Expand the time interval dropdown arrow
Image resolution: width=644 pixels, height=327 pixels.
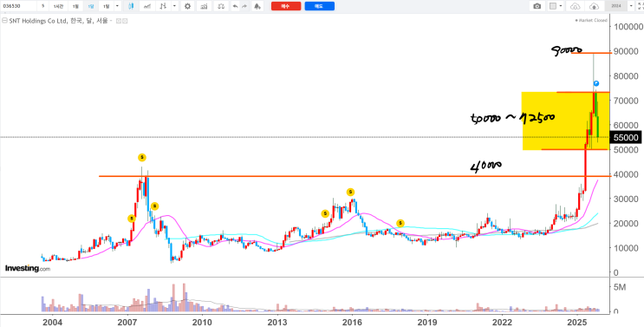[118, 6]
